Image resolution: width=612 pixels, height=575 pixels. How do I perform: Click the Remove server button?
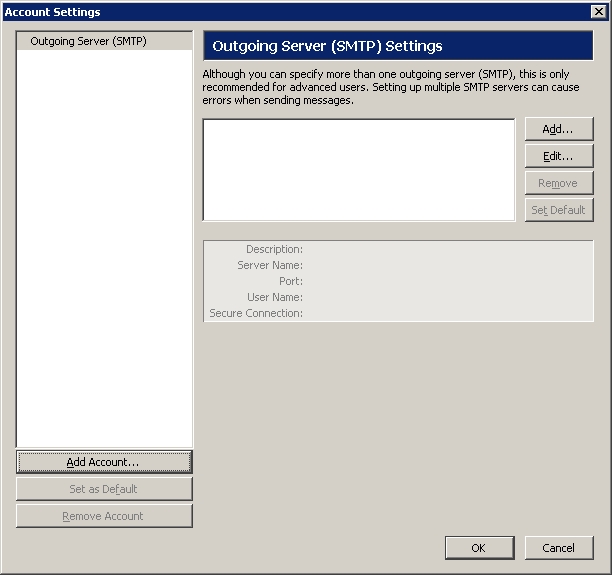558,183
